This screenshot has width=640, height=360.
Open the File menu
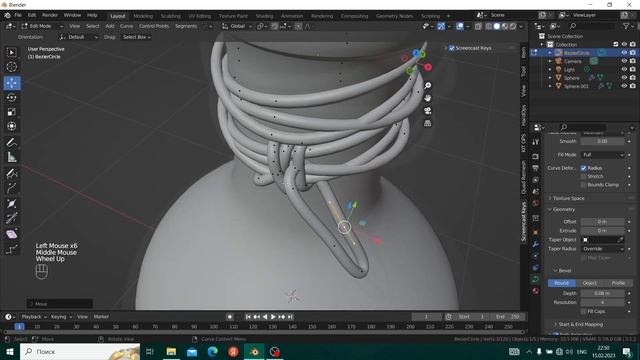(x=18, y=15)
